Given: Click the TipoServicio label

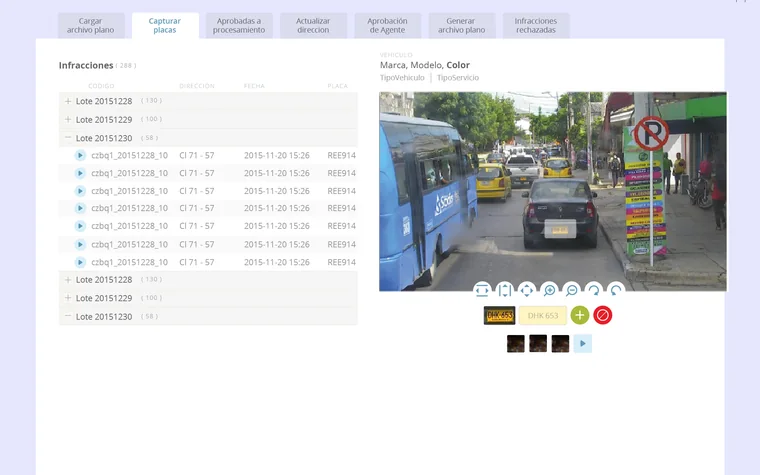Looking at the screenshot, I should click(458, 78).
